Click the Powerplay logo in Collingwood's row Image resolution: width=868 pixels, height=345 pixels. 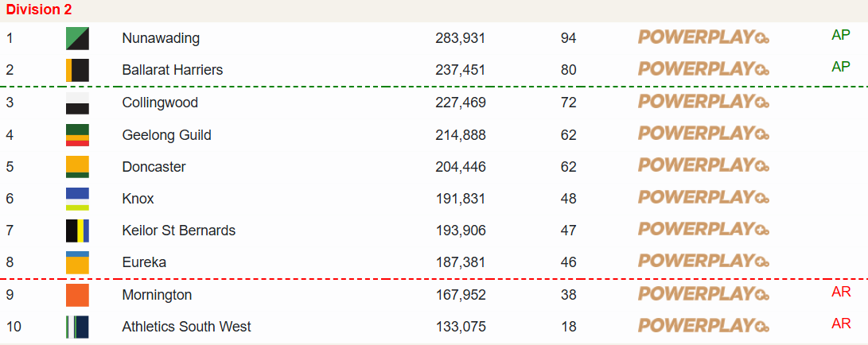[x=703, y=102]
